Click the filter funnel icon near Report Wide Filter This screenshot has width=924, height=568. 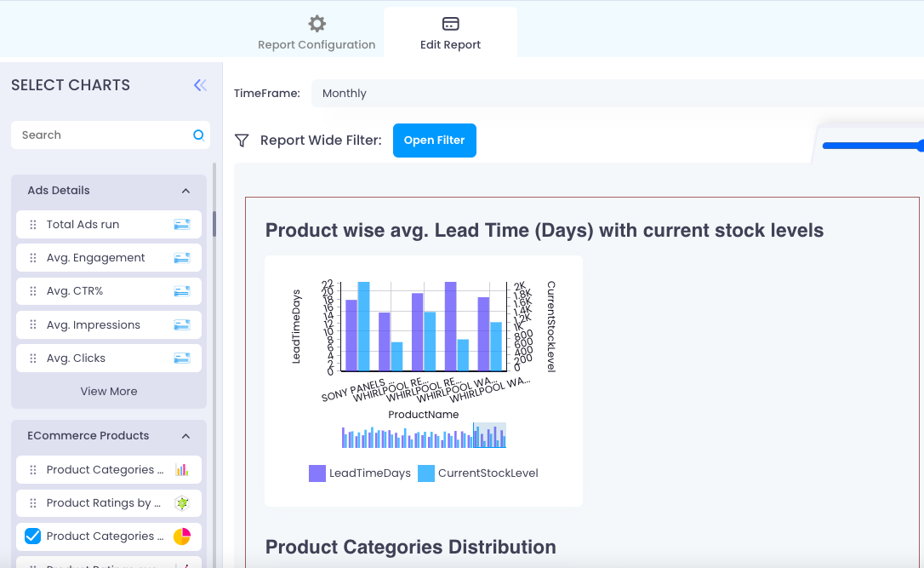pos(242,140)
